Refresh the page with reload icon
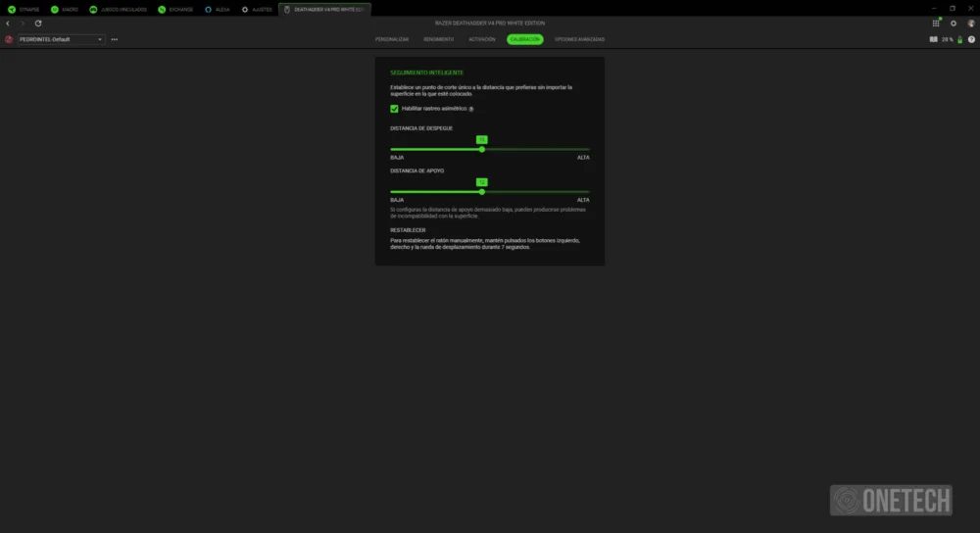The width and height of the screenshot is (980, 533). click(38, 24)
